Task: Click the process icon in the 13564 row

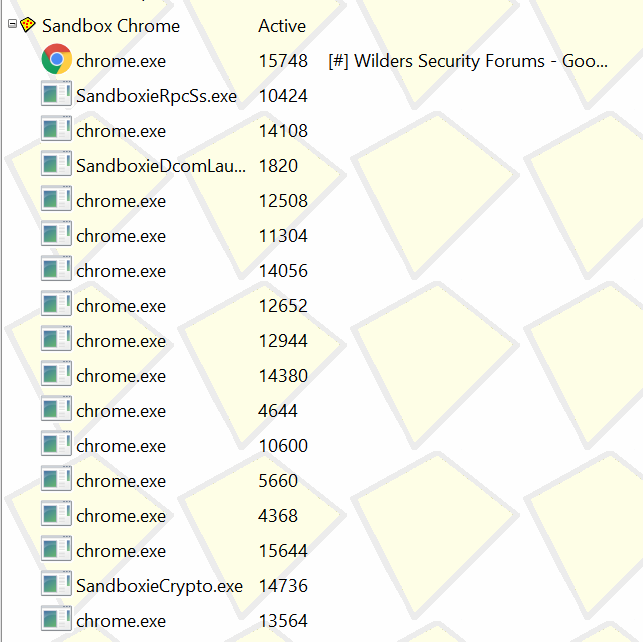Action: (x=57, y=619)
